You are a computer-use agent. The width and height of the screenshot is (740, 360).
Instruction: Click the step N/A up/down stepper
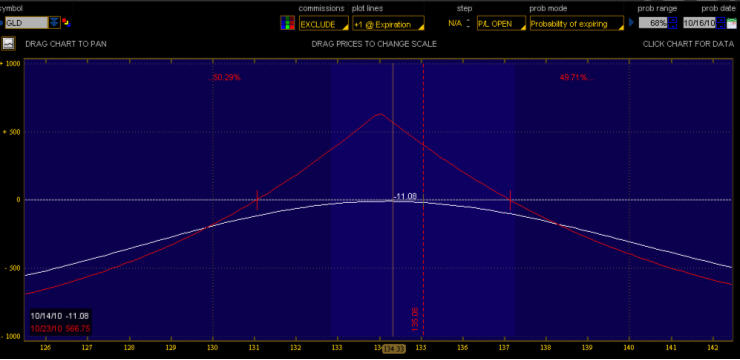tap(468, 23)
